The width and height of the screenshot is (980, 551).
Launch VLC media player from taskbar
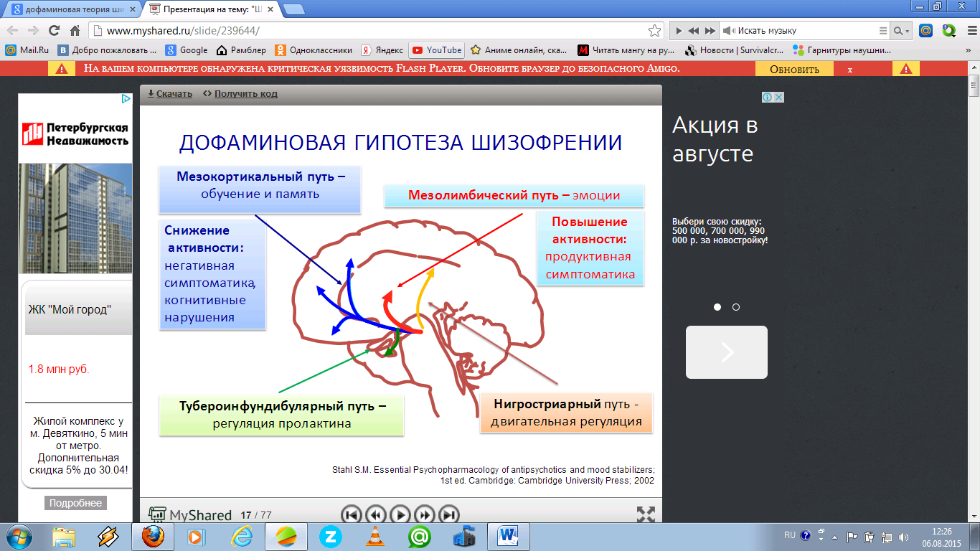pos(374,536)
